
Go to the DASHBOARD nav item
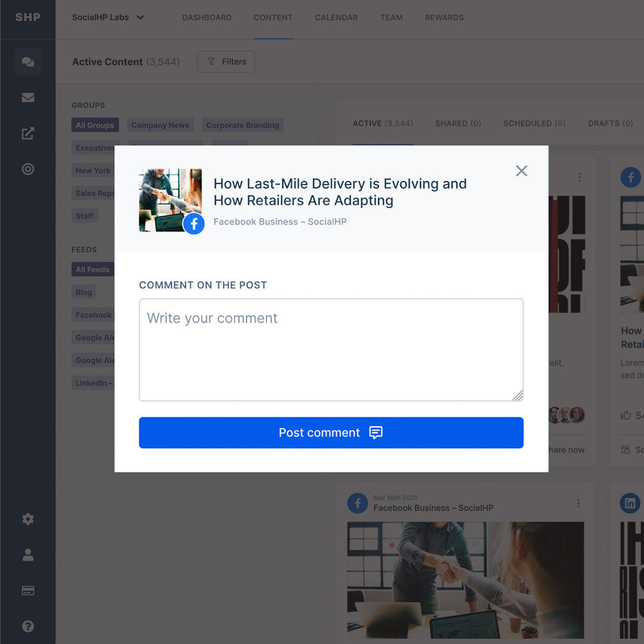(x=207, y=18)
